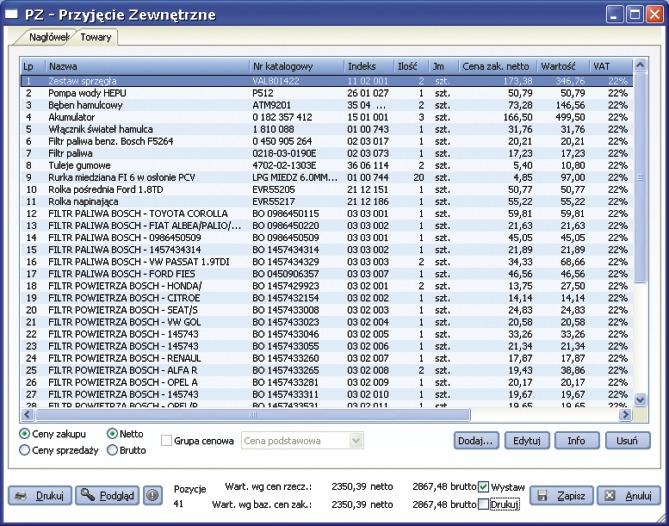Select Ceny sprzedaży radio option
This screenshot has height=526, width=669.
[59, 450]
